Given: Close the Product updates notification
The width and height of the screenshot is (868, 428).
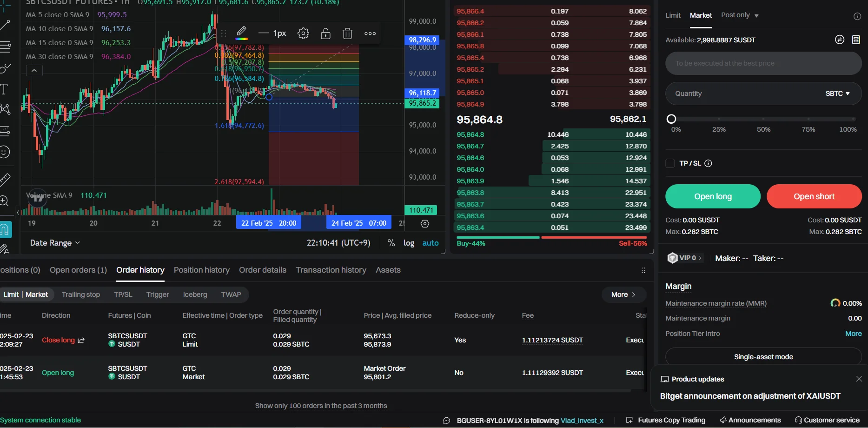Looking at the screenshot, I should pyautogui.click(x=859, y=379).
